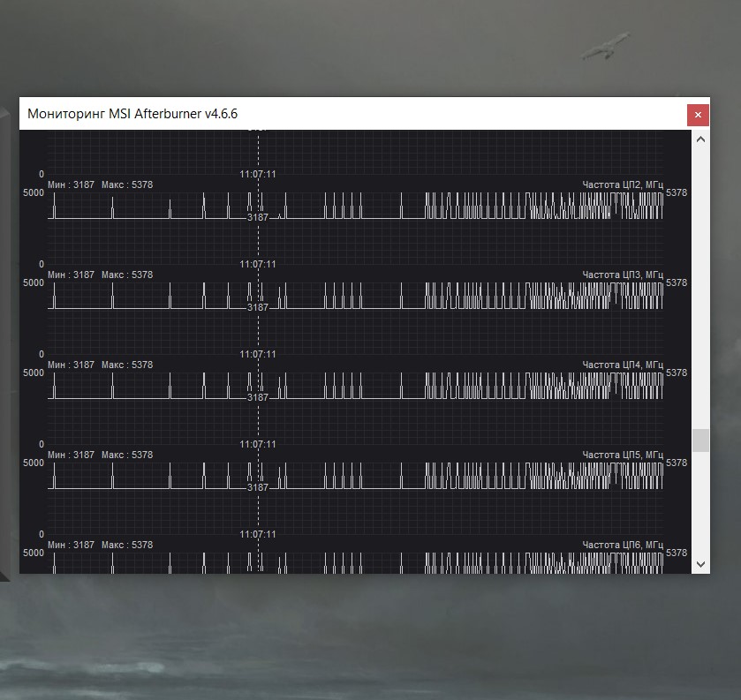Click the 'Частота ЦП2, МГц' graph label
This screenshot has height=700, width=741.
point(623,184)
